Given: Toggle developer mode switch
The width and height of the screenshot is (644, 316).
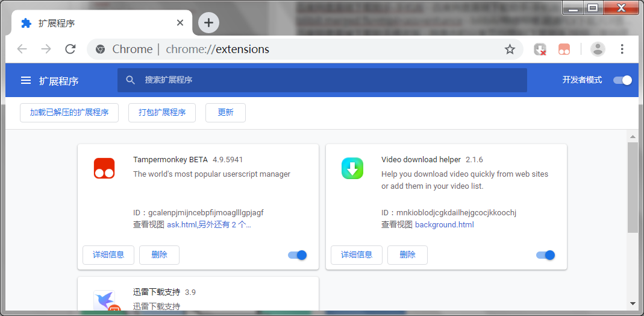Looking at the screenshot, I should [623, 80].
